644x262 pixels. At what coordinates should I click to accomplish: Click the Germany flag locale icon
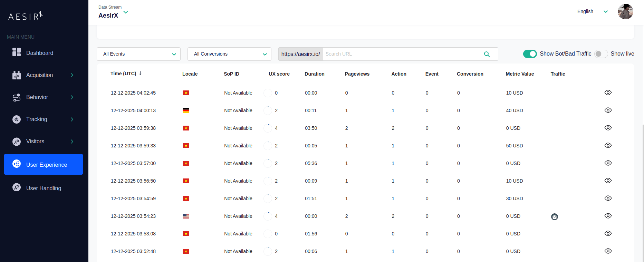186,110
